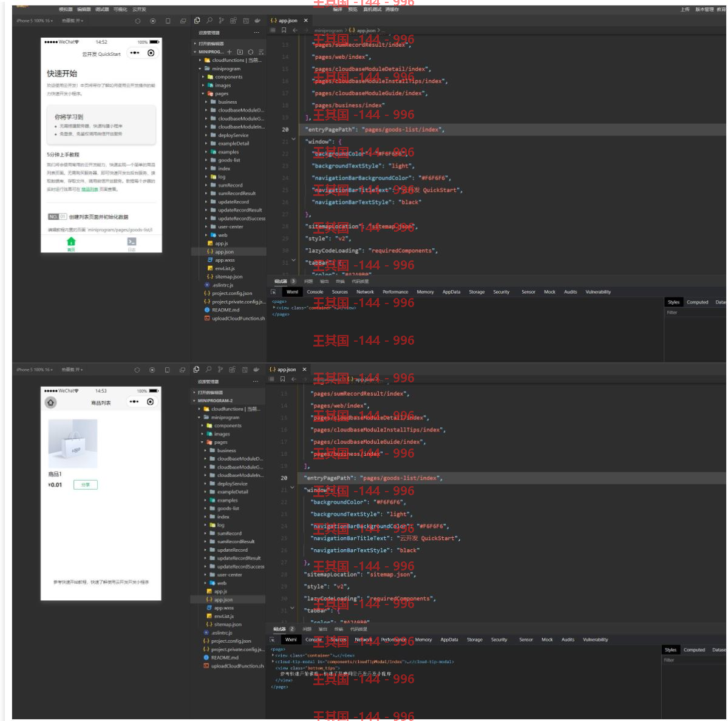The image size is (728, 721).
Task: Open explorer more options ellipsis top screenshot
Action: click(x=256, y=33)
